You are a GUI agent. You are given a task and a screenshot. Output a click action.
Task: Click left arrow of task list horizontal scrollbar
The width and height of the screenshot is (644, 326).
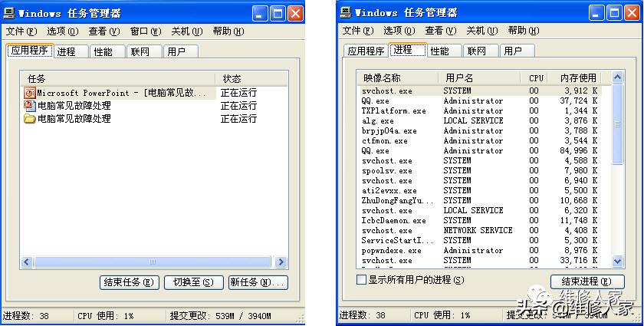[x=27, y=262]
